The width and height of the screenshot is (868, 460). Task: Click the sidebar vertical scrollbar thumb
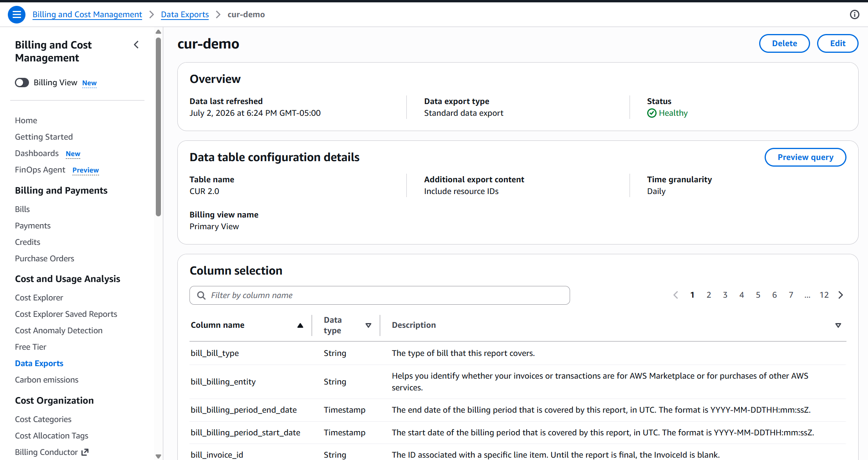pos(158,127)
